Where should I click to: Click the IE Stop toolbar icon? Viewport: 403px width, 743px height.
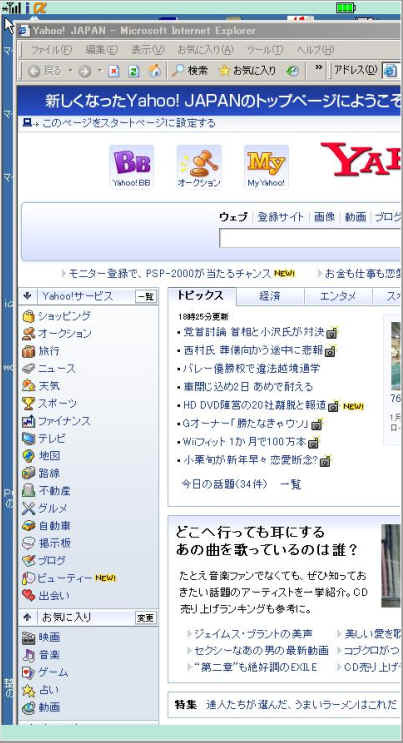coord(114,71)
